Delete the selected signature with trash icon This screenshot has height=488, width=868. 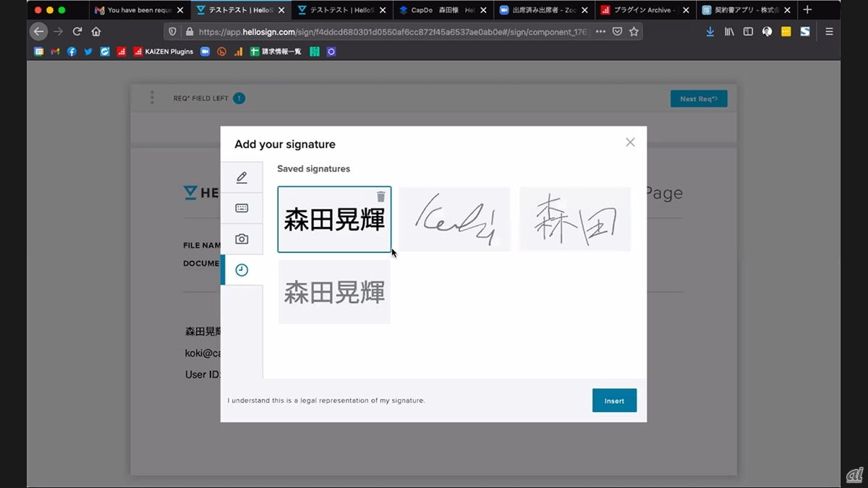tap(381, 197)
